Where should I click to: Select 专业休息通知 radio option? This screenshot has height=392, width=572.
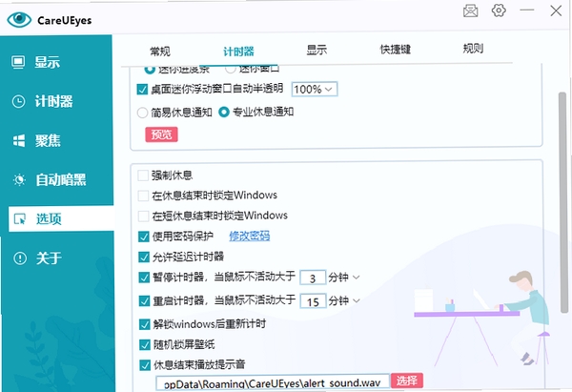click(x=224, y=112)
